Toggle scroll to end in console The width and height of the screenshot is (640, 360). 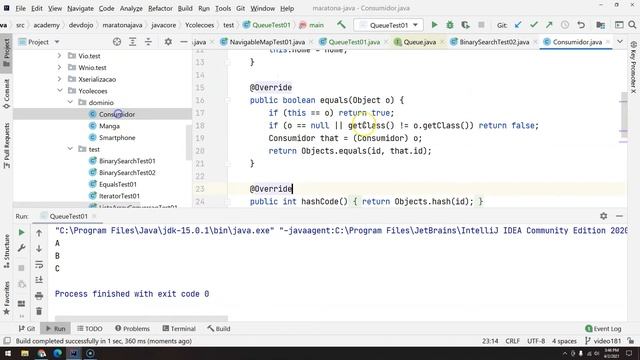point(39,280)
